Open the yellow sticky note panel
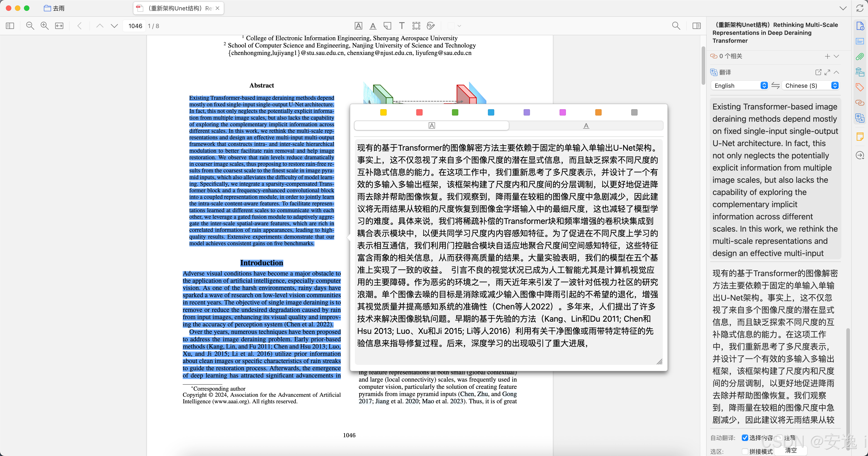 click(860, 137)
